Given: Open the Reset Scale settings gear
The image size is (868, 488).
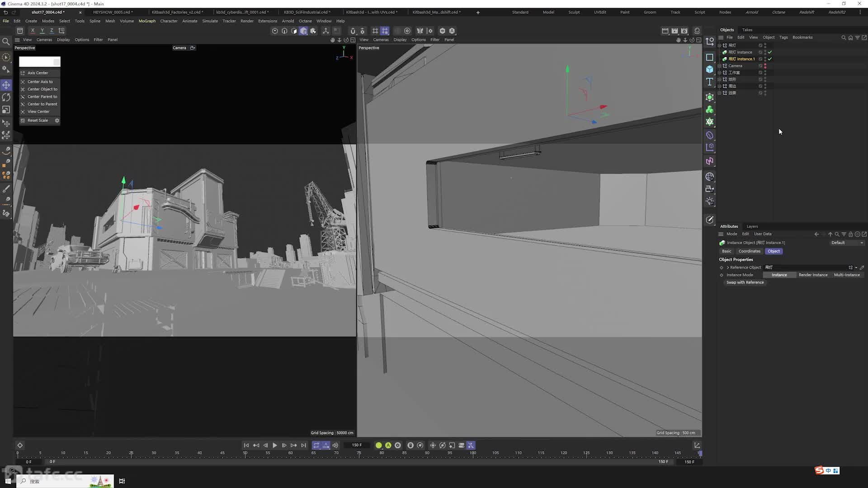Looking at the screenshot, I should pyautogui.click(x=57, y=121).
